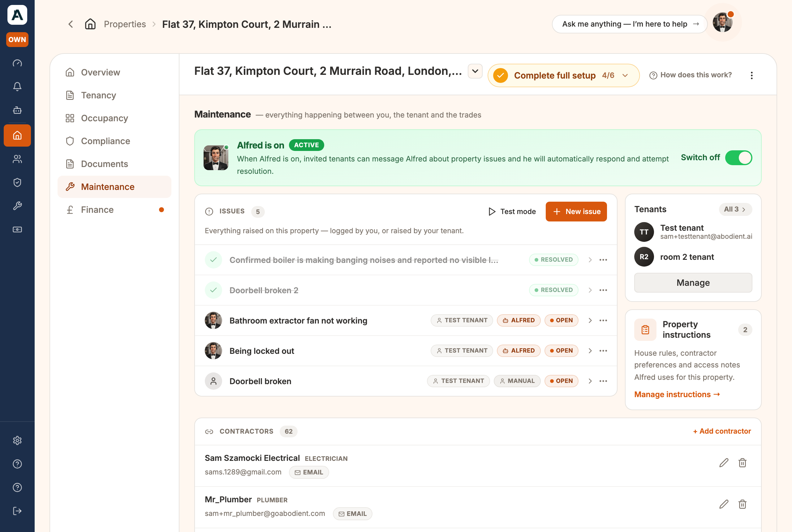Follow the Manage instructions link
This screenshot has width=792, height=532.
(x=677, y=394)
